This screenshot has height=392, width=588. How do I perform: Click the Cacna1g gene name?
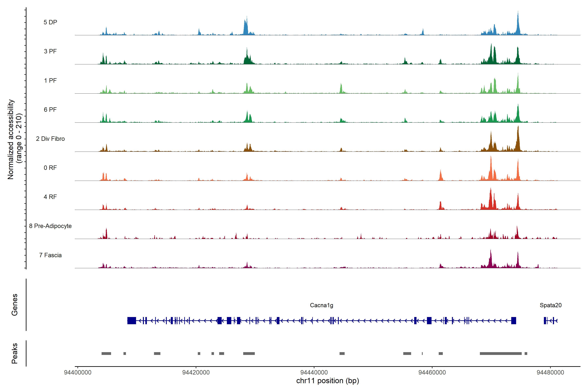(x=321, y=305)
